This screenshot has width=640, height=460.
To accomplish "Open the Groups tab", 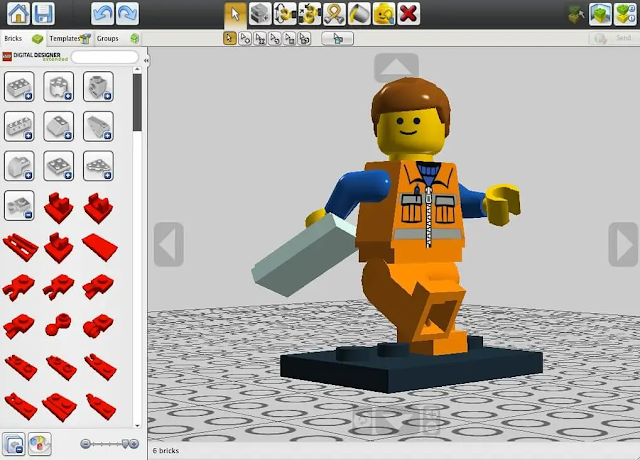I will pyautogui.click(x=118, y=39).
